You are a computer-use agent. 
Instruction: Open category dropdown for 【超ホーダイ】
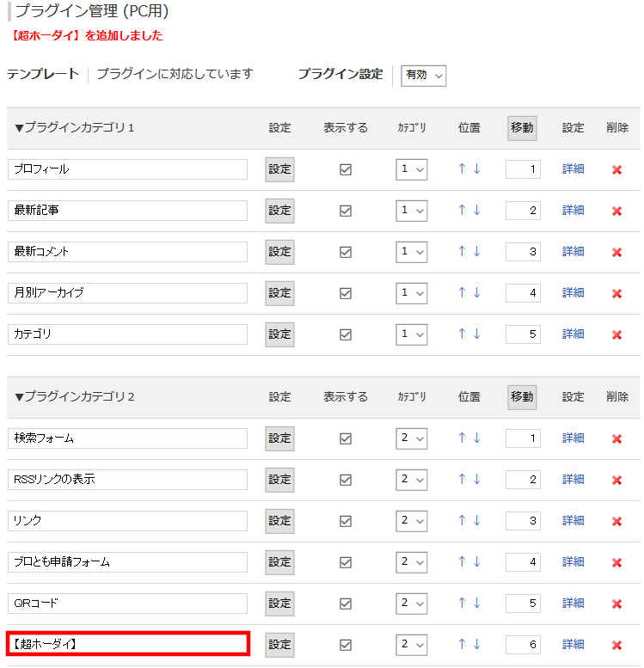click(x=411, y=646)
